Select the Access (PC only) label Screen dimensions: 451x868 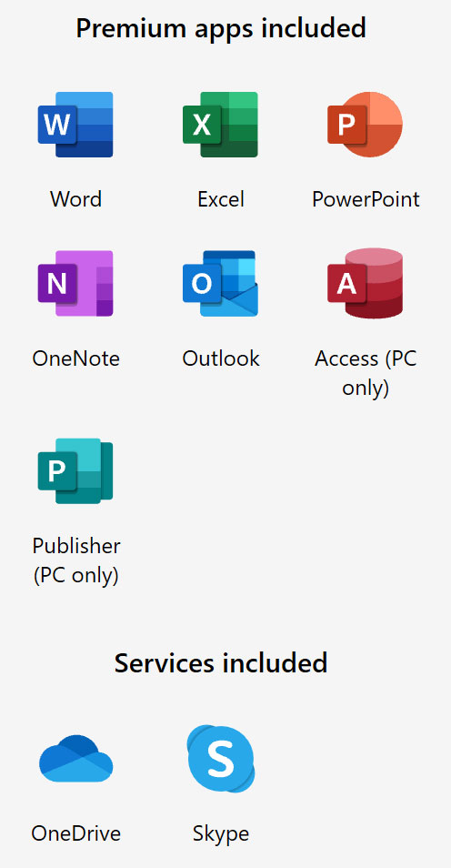coord(366,373)
